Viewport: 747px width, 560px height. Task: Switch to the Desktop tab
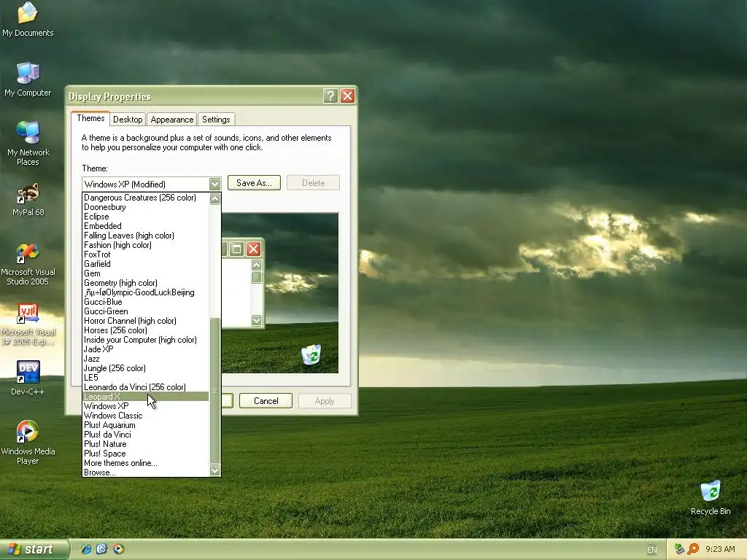[x=128, y=119]
